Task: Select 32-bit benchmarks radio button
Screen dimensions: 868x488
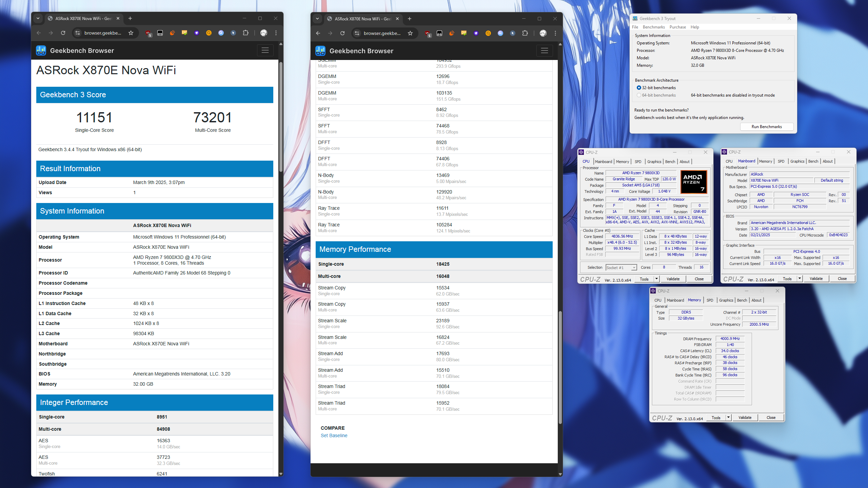Action: coord(639,88)
